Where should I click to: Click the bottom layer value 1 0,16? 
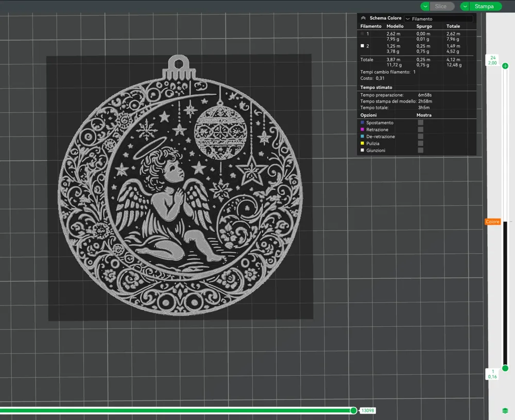[492, 374]
